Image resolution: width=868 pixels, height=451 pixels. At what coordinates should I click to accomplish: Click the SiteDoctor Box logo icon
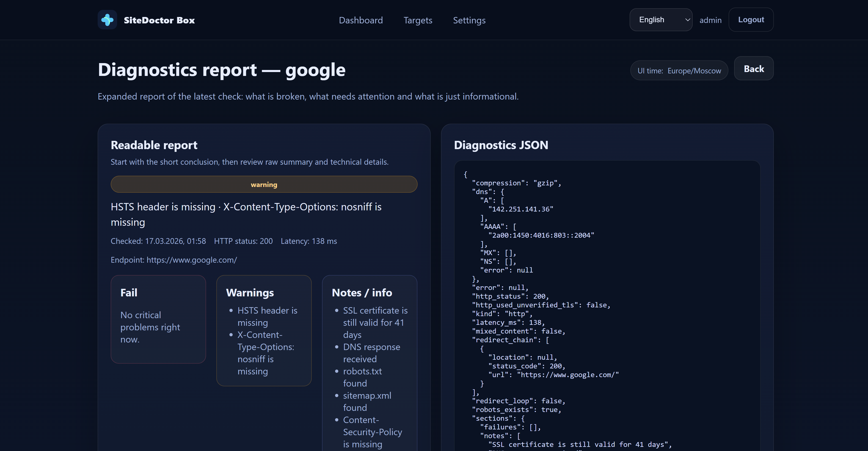coord(107,20)
